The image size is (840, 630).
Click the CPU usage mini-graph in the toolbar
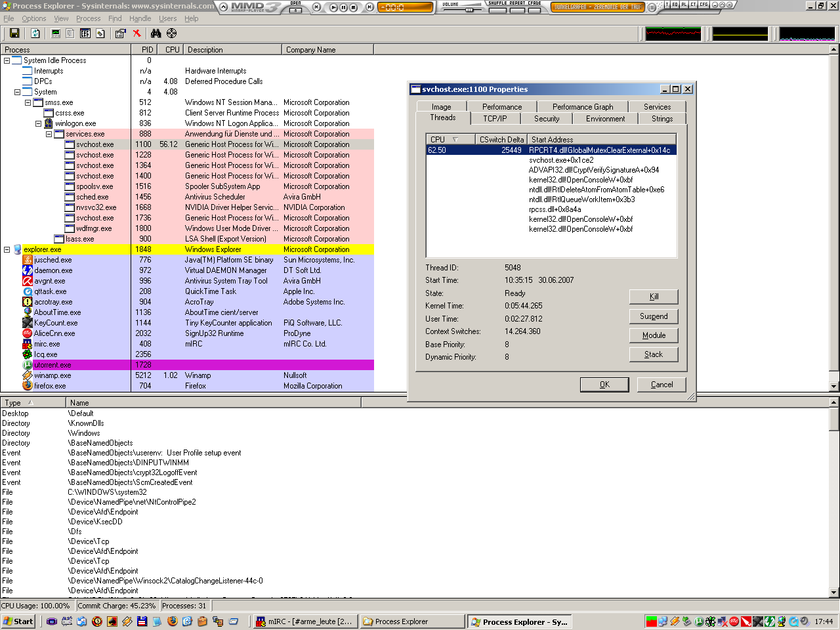pos(673,33)
